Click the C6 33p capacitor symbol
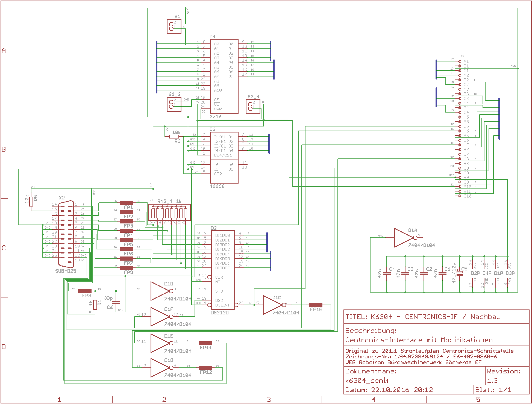This screenshot has height=404, width=532. (x=116, y=302)
